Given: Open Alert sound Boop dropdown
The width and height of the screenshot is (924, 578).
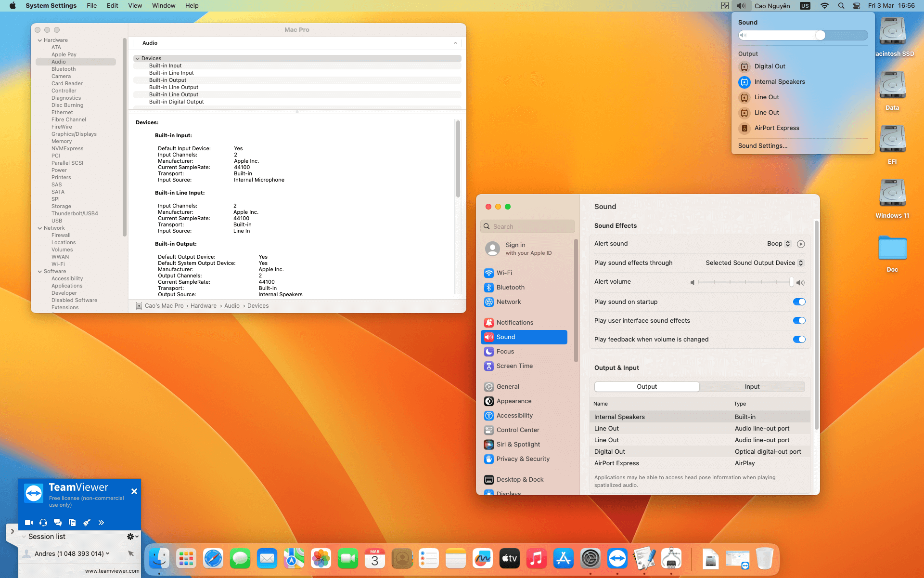Looking at the screenshot, I should [x=779, y=244].
